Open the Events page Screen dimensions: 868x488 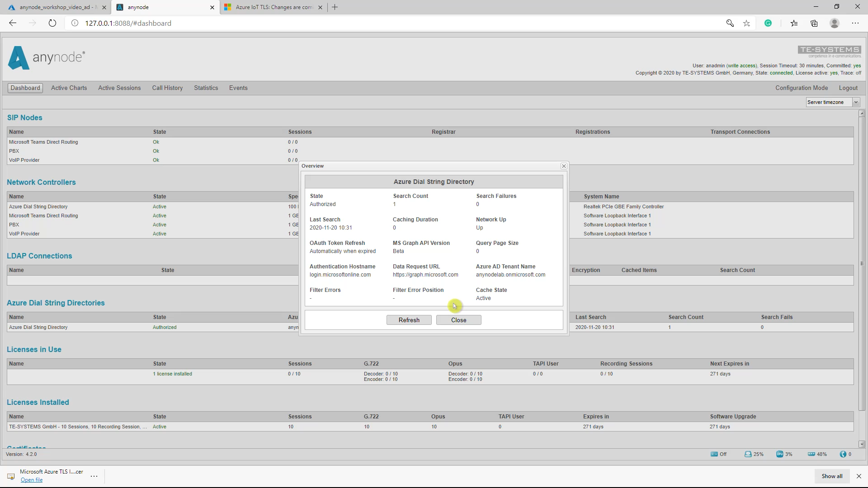click(x=238, y=88)
